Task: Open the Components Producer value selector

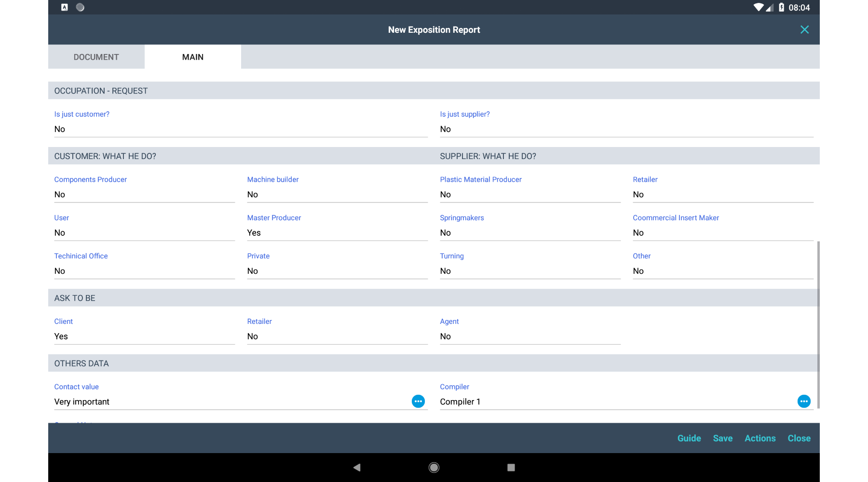Action: click(x=144, y=195)
